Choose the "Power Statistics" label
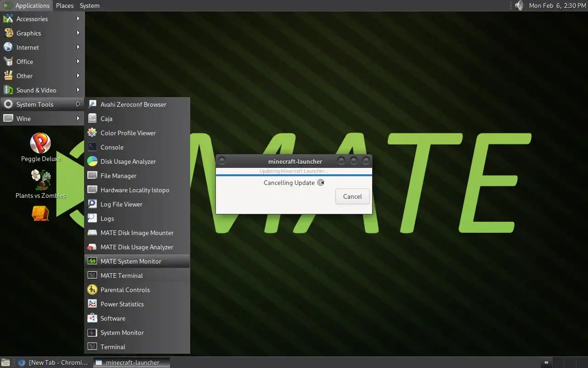Screen dimensions: 588x368 pos(122,304)
